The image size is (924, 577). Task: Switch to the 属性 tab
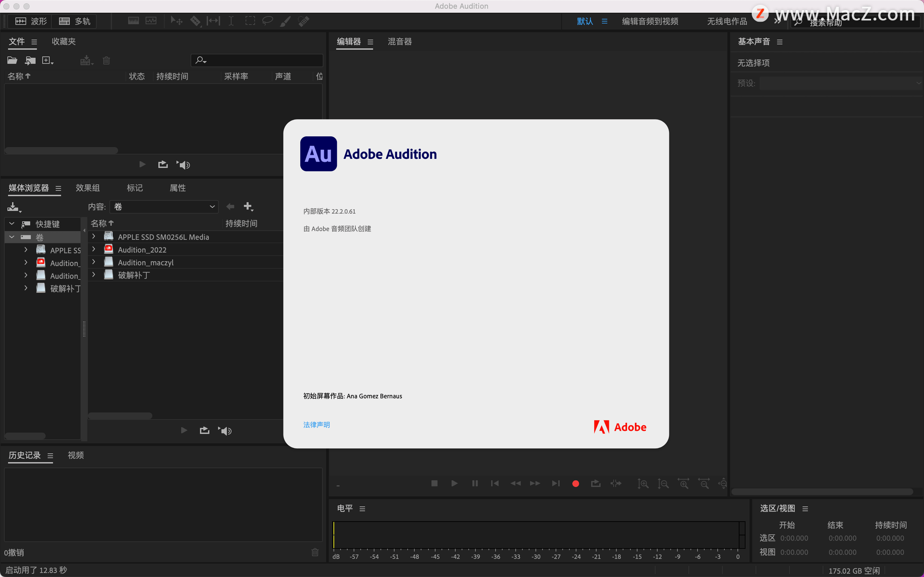point(178,188)
